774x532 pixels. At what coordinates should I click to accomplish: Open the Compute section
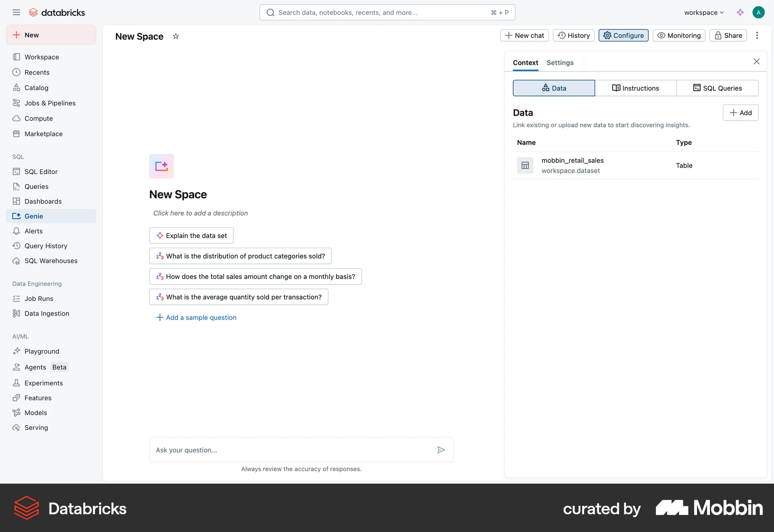(x=17, y=118)
